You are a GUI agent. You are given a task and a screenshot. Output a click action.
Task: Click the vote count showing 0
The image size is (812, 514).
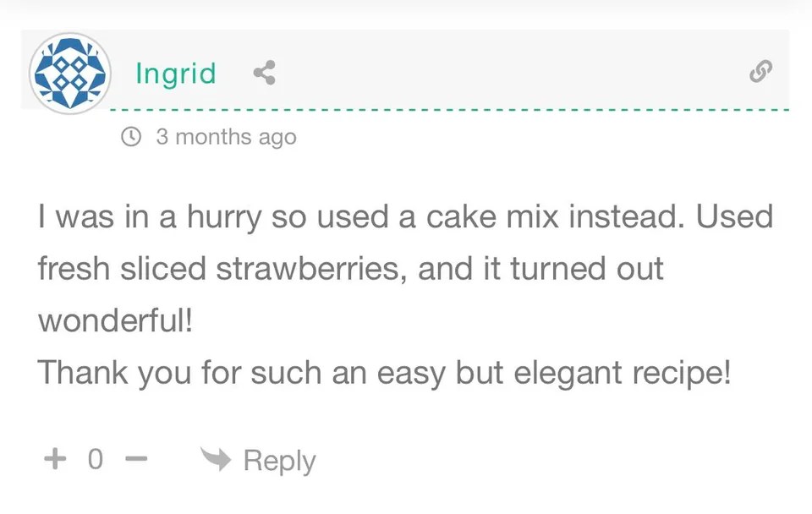pos(95,459)
